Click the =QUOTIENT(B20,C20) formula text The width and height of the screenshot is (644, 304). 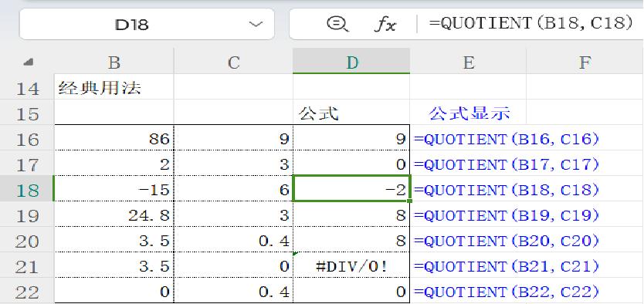[507, 241]
